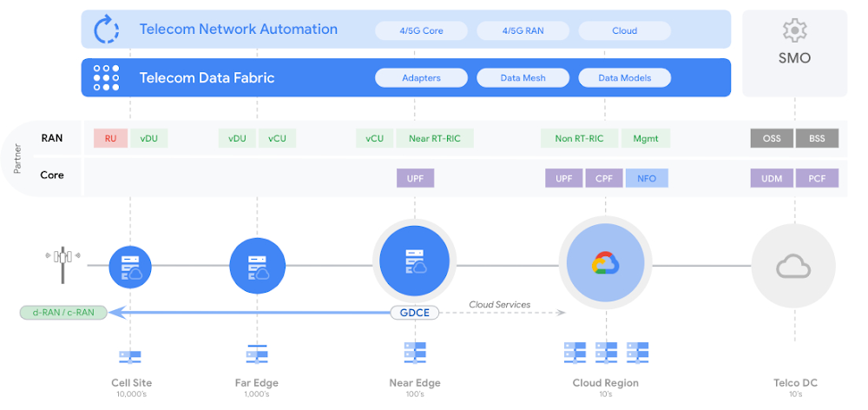Click the Cloud pill in Network Automation
The image size is (868, 410).
(624, 31)
